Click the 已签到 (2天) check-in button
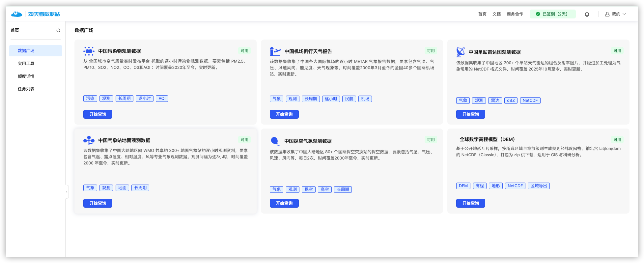 [552, 14]
